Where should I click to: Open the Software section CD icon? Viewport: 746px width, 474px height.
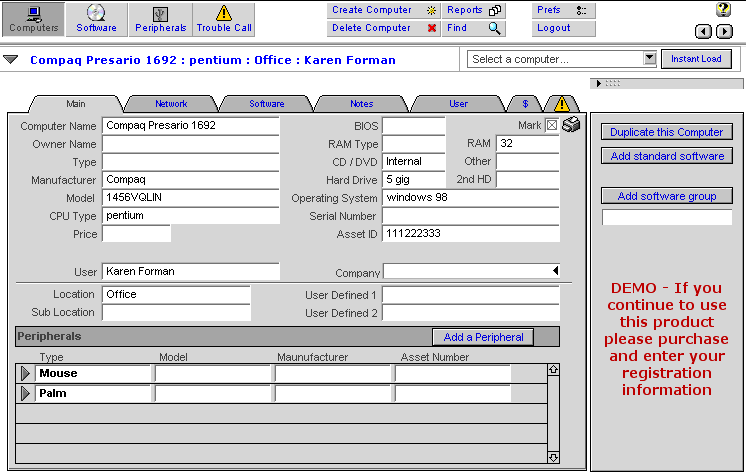pyautogui.click(x=96, y=19)
